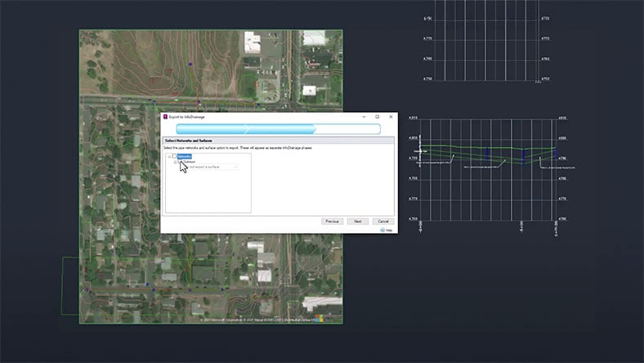
Task: Click the InfoDrainage app icon in title bar
Action: point(165,117)
